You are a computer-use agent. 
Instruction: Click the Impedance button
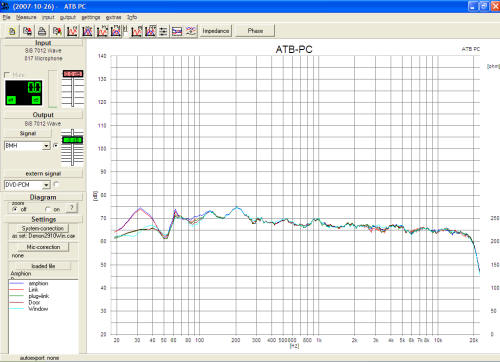(x=216, y=31)
